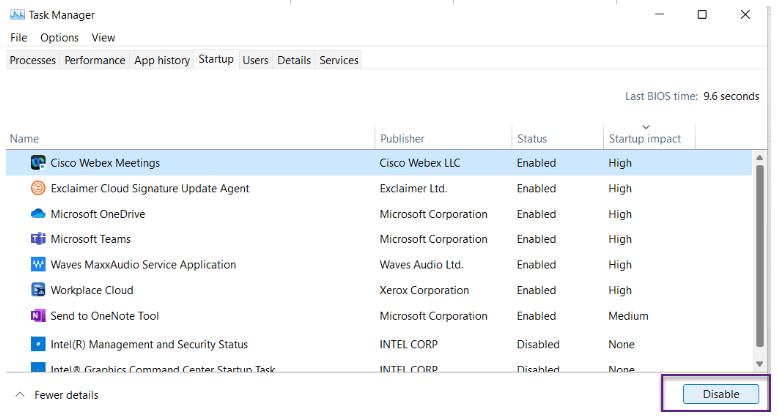Click the Intel Management and Security Status icon
Screen dimensions: 778x417
pyautogui.click(x=38, y=344)
